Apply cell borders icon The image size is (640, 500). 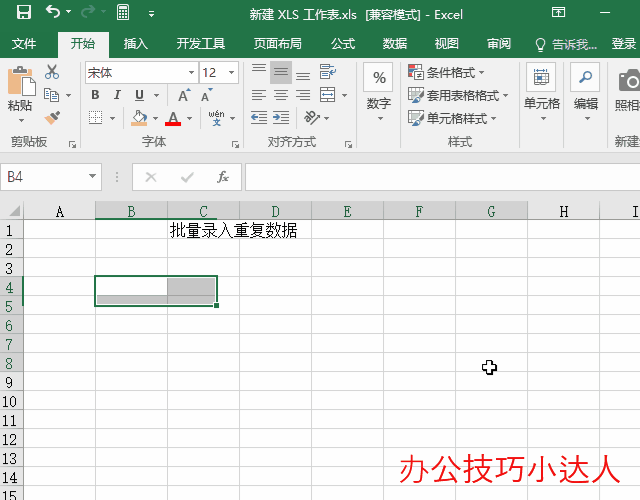tap(96, 118)
